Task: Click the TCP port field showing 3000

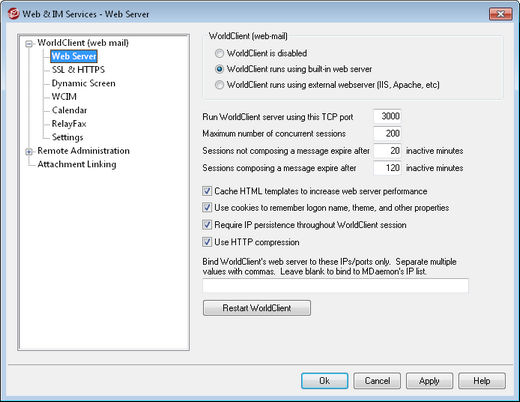Action: 387,116
